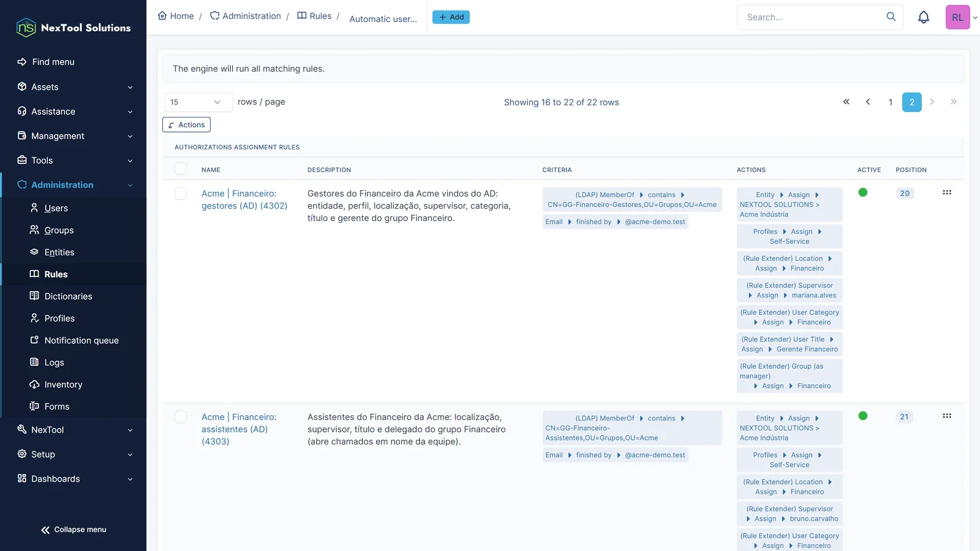
Task: Go to page 1
Action: 891,102
